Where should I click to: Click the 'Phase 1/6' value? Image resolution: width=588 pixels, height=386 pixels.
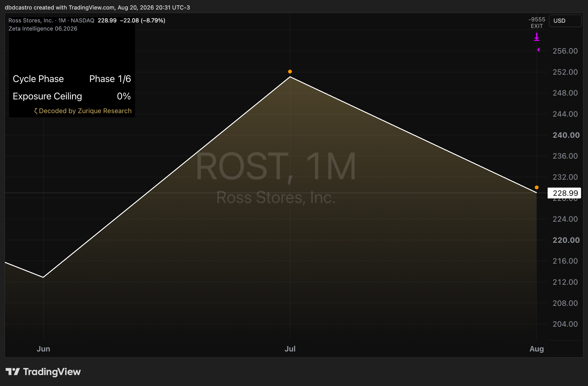point(110,79)
